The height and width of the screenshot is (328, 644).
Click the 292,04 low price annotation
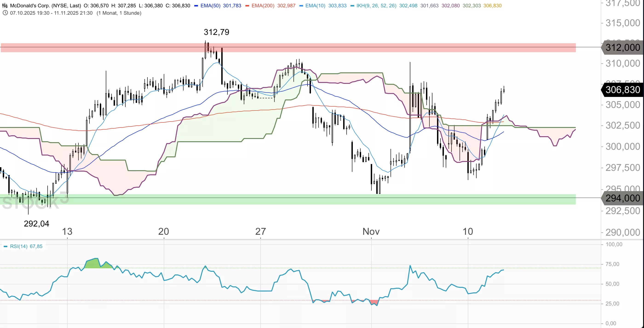[x=37, y=223]
